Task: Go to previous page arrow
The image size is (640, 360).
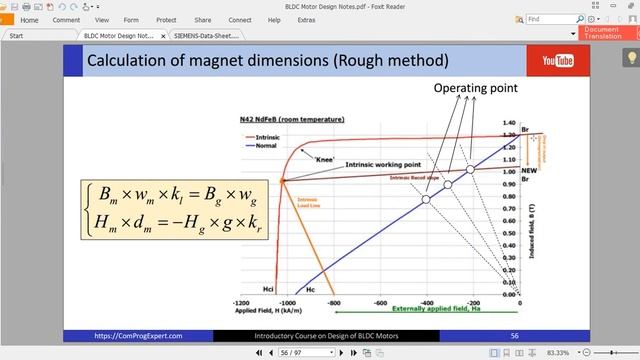Action: [x=271, y=353]
